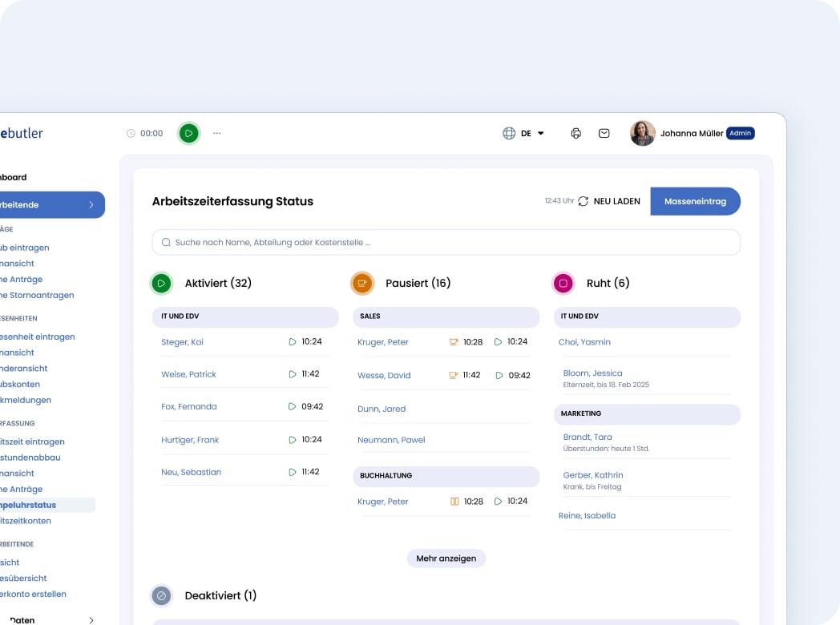
Task: Click the magnifier icon in the search field
Action: click(166, 243)
